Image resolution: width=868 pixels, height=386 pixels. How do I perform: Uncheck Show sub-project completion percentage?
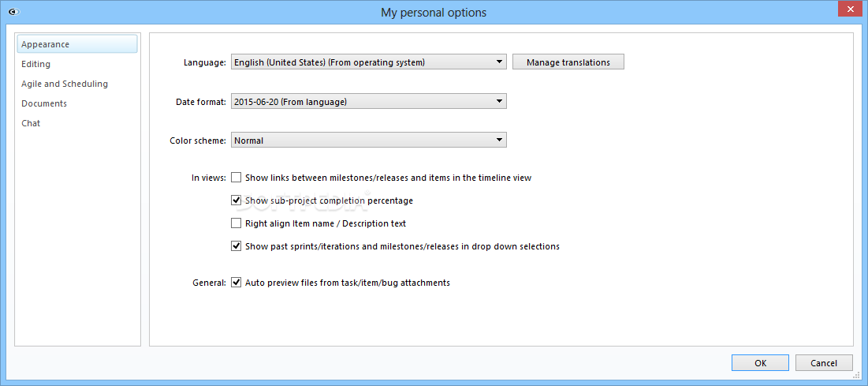click(237, 200)
